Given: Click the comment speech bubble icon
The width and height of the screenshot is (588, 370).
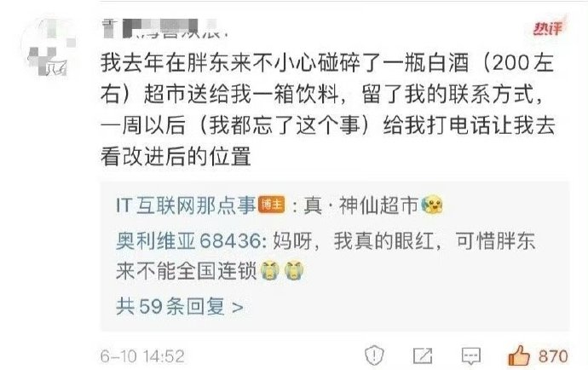Looking at the screenshot, I should pyautogui.click(x=471, y=356).
